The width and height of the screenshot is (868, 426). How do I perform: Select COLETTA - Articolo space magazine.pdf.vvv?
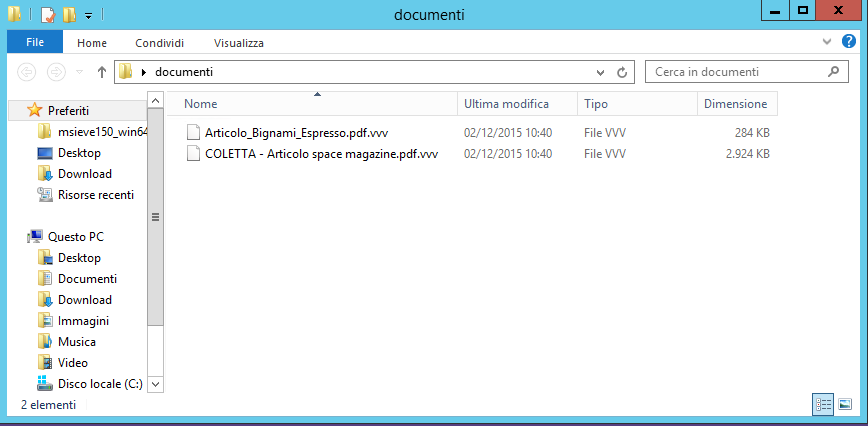click(x=321, y=154)
